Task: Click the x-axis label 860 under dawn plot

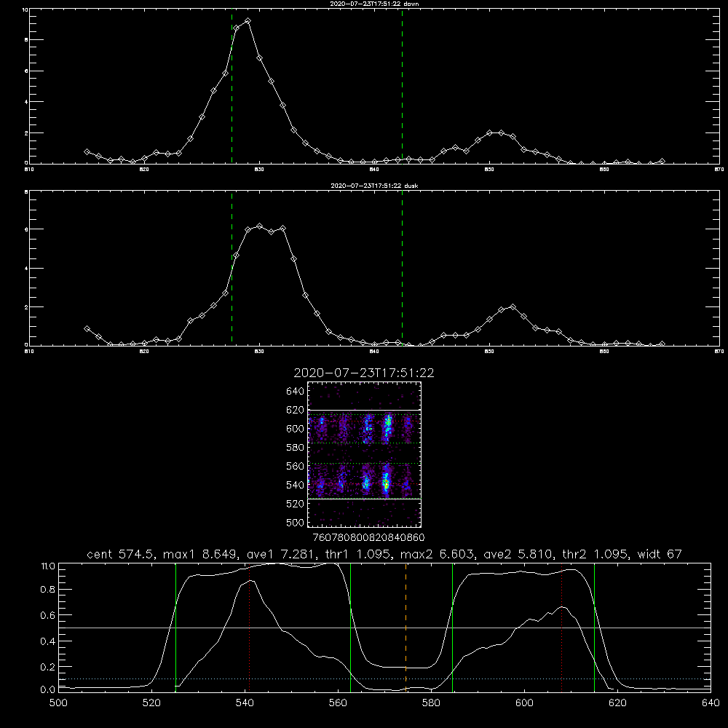Action: click(x=604, y=170)
